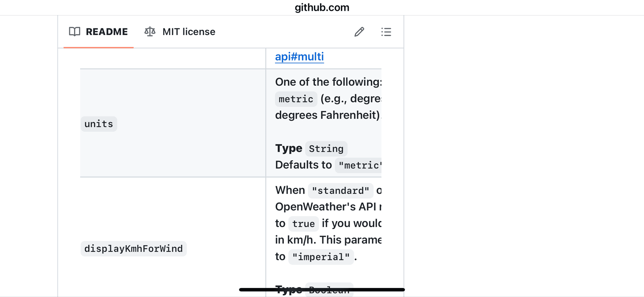Click the true code value
This screenshot has width=644, height=297.
coord(304,224)
